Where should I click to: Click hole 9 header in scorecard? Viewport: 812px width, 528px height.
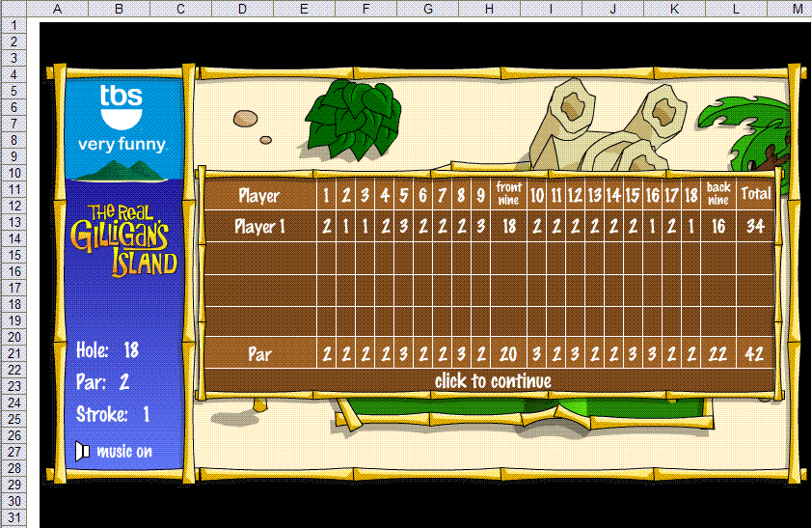pyautogui.click(x=480, y=195)
